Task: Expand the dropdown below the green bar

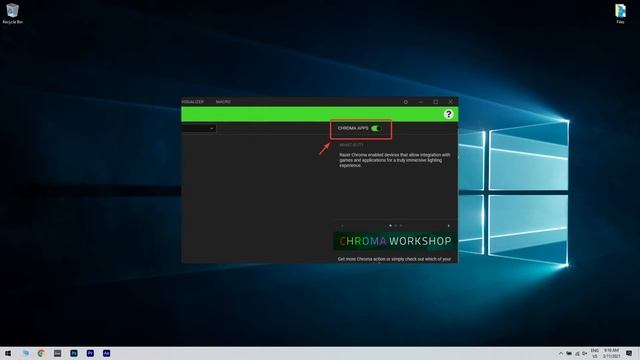Action: (199, 128)
